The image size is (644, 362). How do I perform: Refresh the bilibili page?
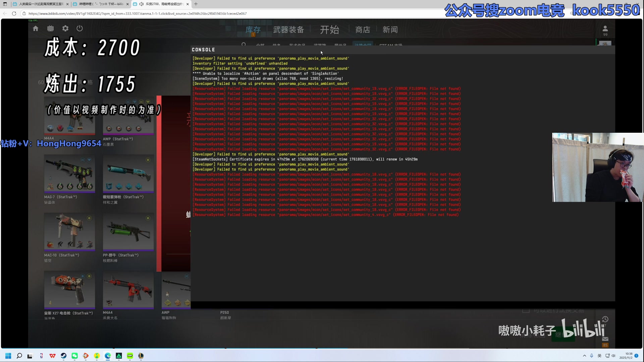(x=14, y=13)
